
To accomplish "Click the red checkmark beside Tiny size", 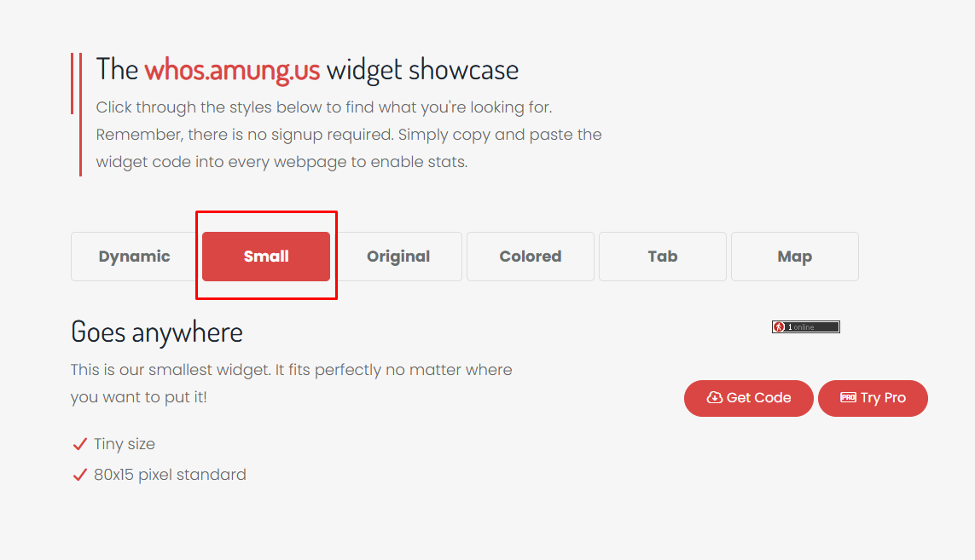I will [79, 443].
